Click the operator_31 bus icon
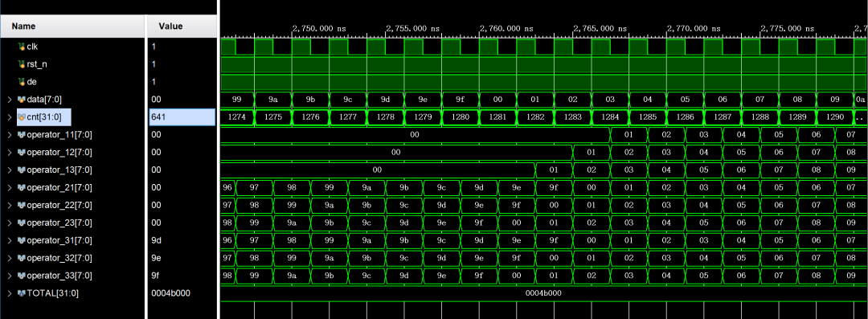The image size is (868, 319). coord(22,240)
